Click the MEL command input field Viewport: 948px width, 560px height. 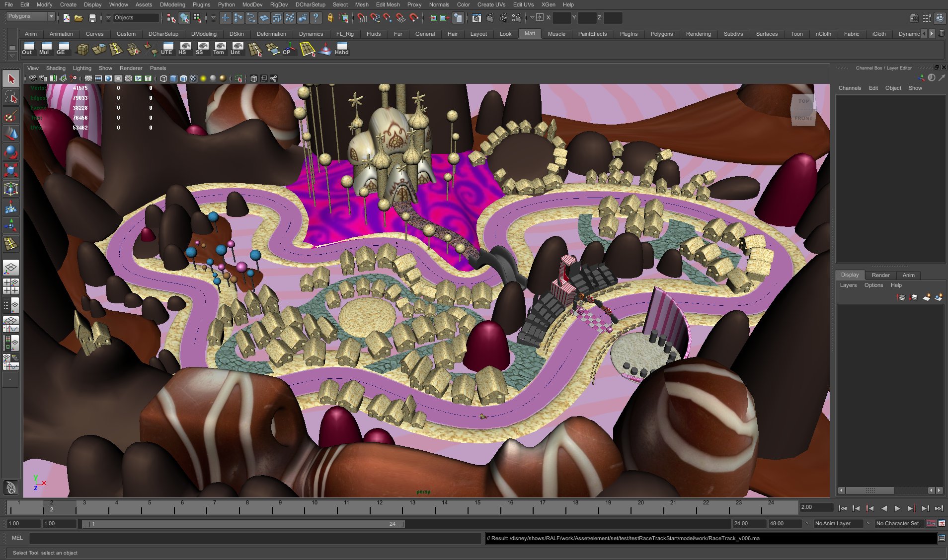coord(254,538)
